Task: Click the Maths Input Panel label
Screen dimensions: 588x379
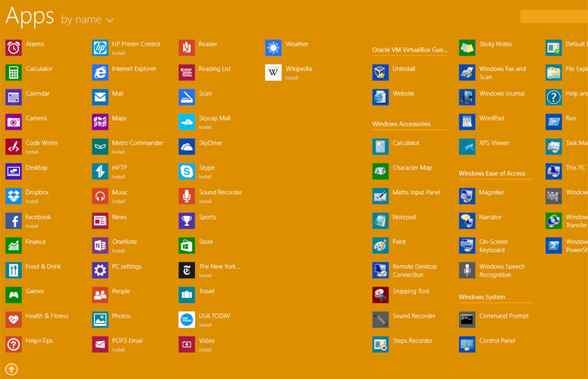Action: (x=417, y=193)
